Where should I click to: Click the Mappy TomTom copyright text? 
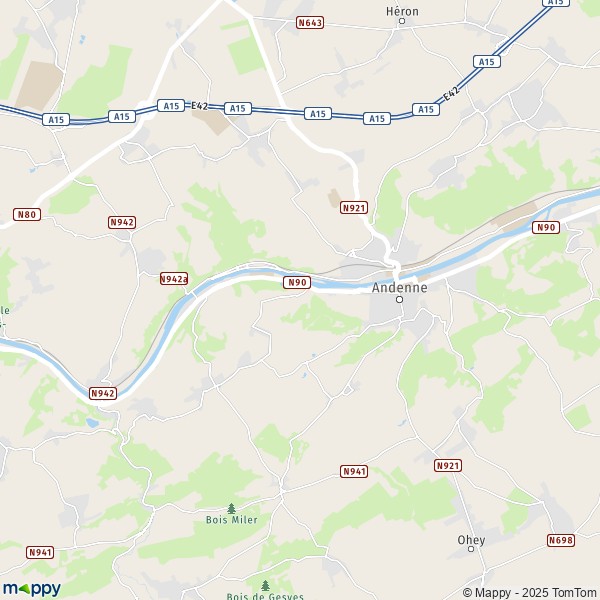pyautogui.click(x=529, y=592)
